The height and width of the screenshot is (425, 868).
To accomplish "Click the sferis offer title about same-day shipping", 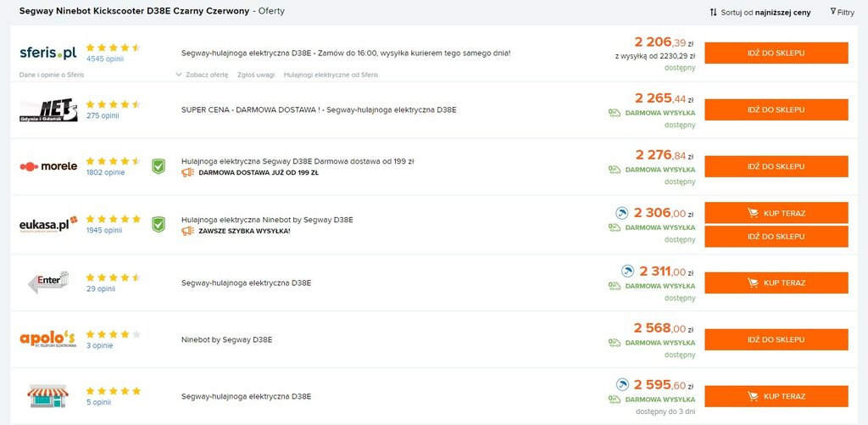I will (x=346, y=53).
